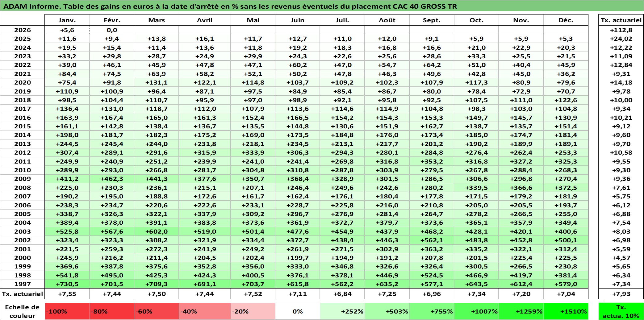Select the 'Oct.' column header
This screenshot has height=320, width=644.
476,20
